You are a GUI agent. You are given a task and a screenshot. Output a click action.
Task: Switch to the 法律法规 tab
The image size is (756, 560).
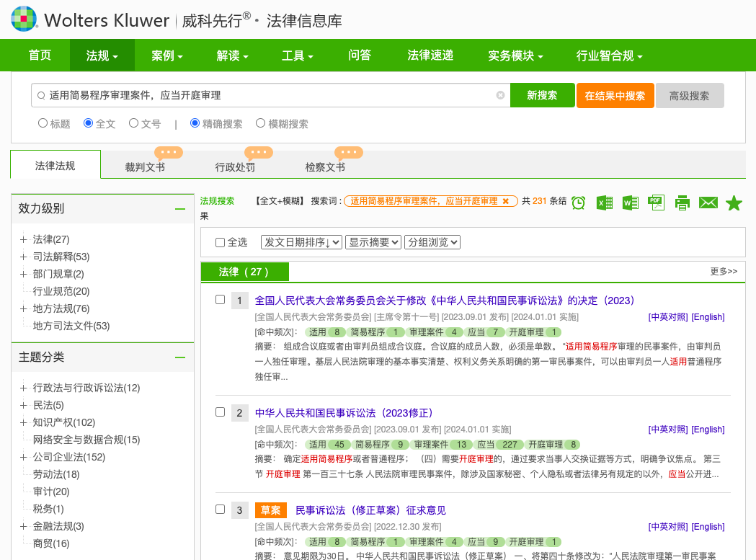click(x=55, y=166)
